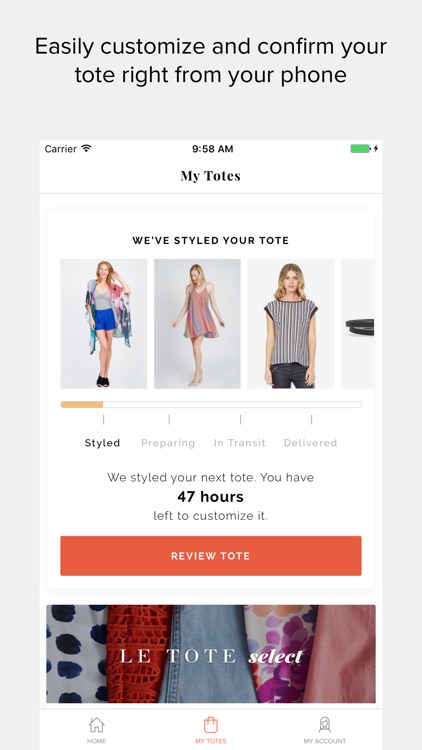Click the Review Tote button
422x750 pixels.
211,556
